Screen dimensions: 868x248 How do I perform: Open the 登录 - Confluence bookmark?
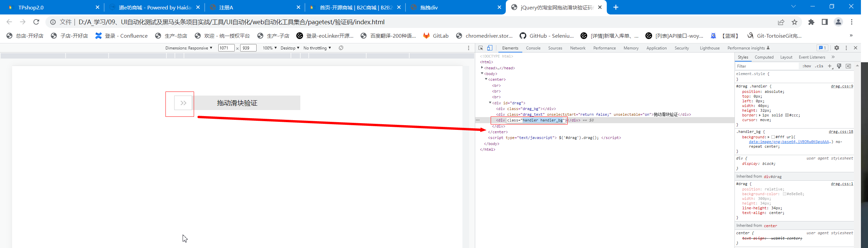click(x=121, y=36)
